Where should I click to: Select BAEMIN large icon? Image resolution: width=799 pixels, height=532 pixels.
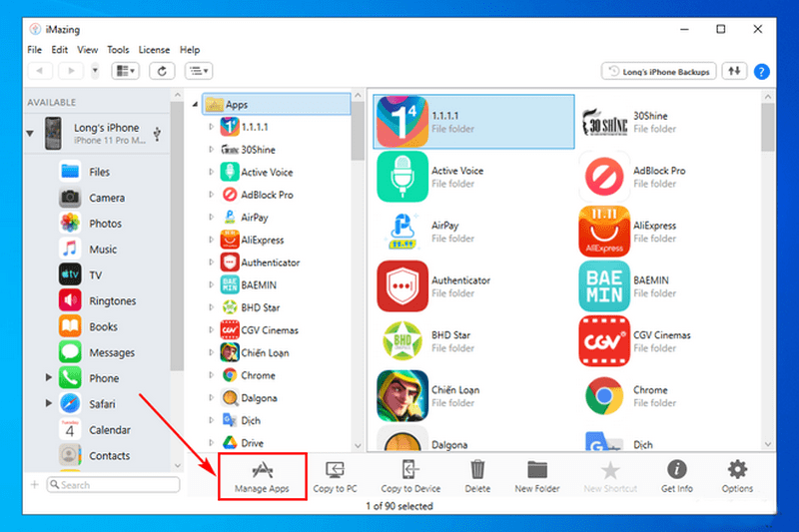(604, 286)
